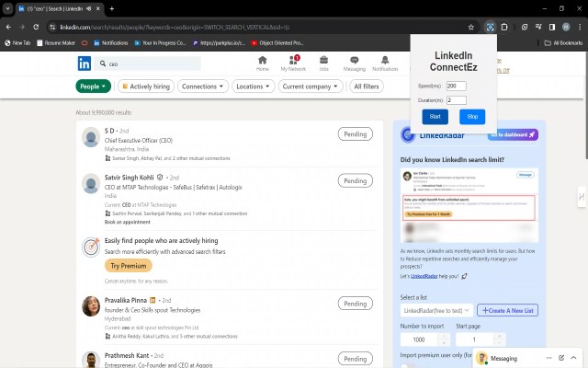Click the LinkedRadar logo icon
588x368 pixels.
click(408, 135)
